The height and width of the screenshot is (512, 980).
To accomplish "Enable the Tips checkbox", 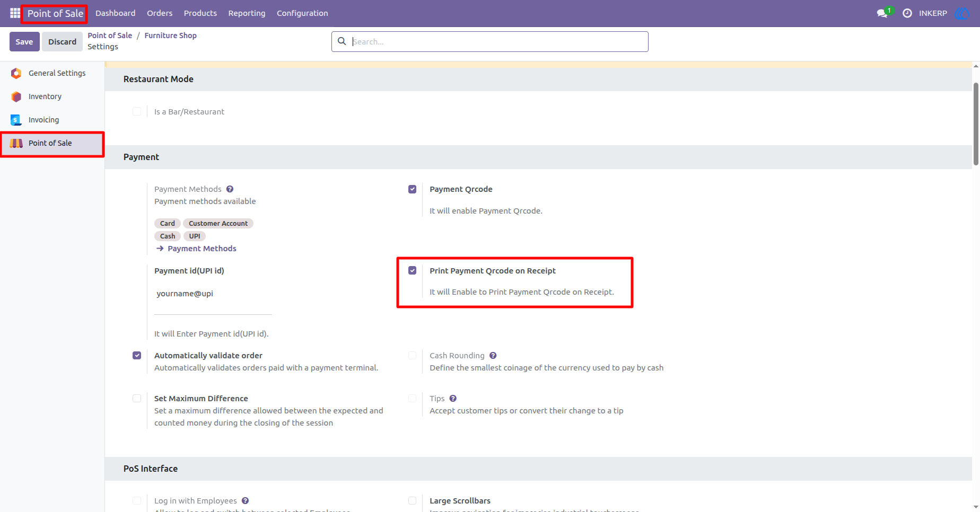I will 412,398.
